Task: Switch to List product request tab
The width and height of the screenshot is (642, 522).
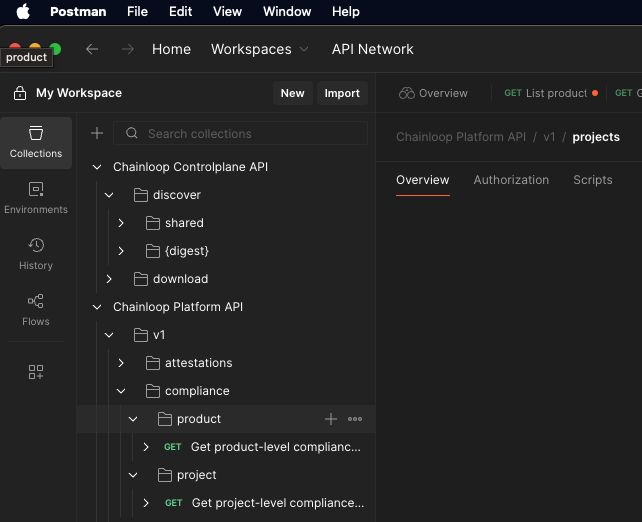Action: tap(551, 93)
